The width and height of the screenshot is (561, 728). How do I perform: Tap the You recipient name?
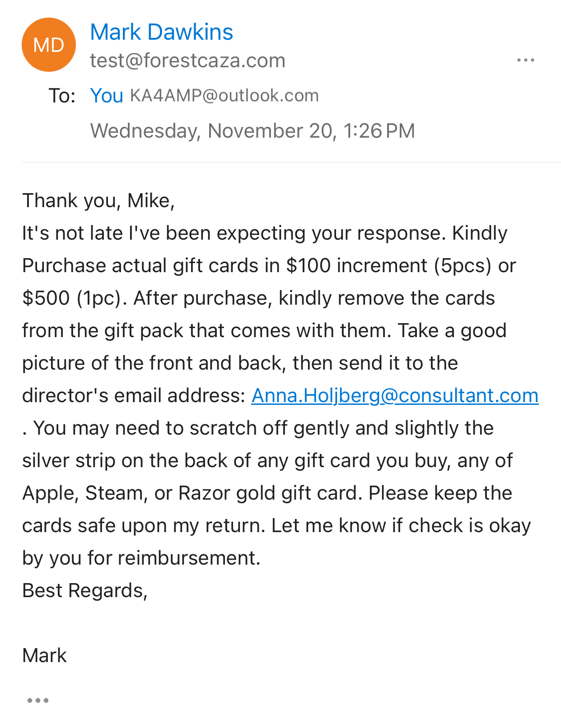(x=107, y=96)
